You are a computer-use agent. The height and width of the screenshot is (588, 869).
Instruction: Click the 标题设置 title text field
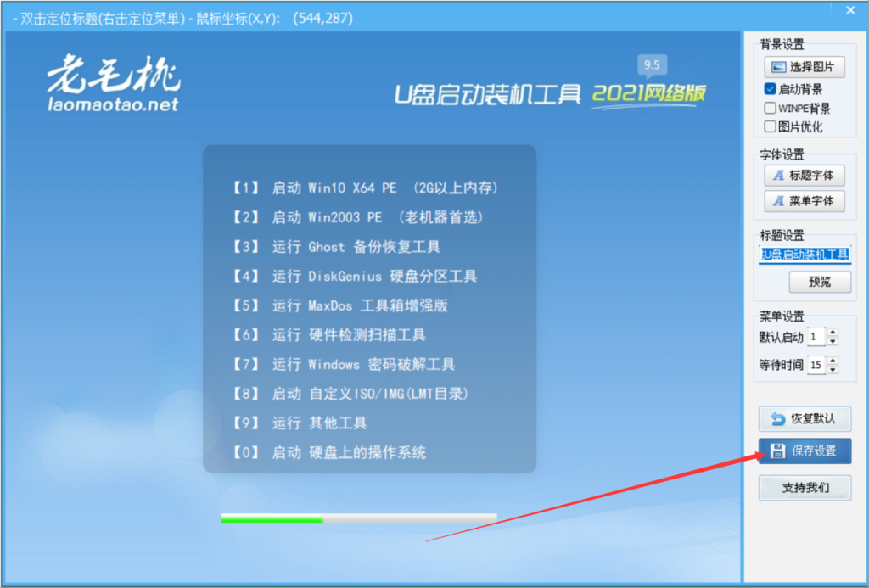pyautogui.click(x=805, y=255)
